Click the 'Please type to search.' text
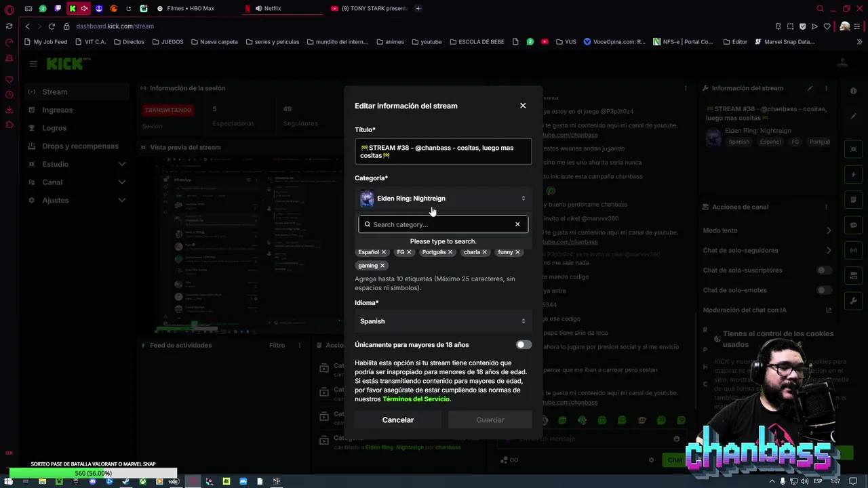The image size is (868, 488). pyautogui.click(x=443, y=241)
